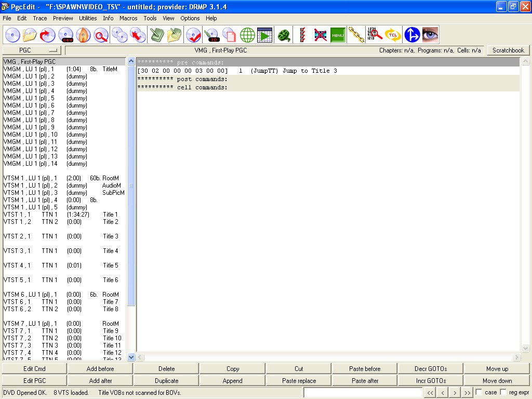Select 'VTSM 6 , LU 1 (pl) , 1' row
This screenshot has width=532, height=399.
click(64, 295)
